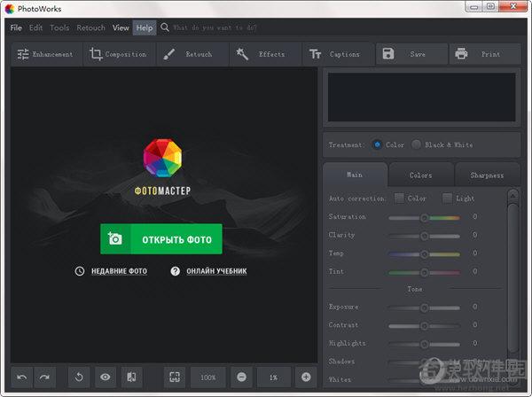Click the Exposure value 0
Image resolution: width=532 pixels, height=397 pixels.
475,307
